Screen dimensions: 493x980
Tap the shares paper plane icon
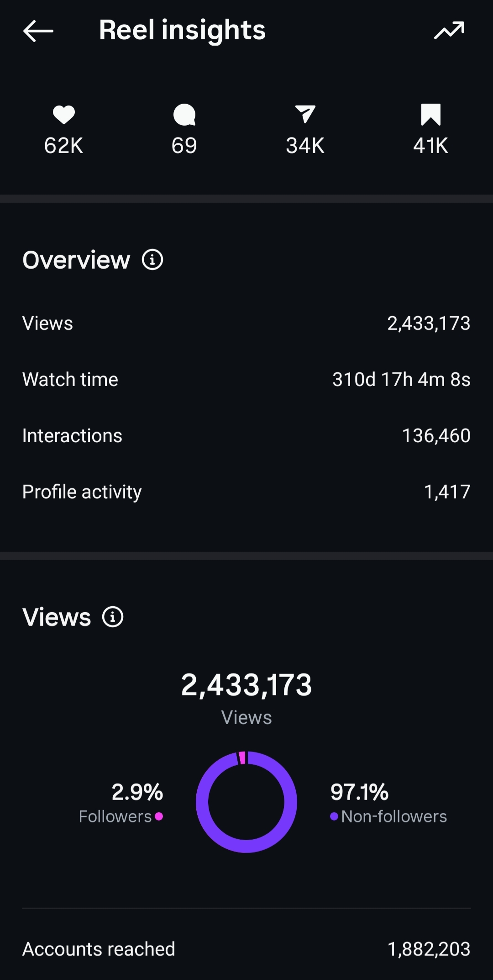tap(305, 114)
